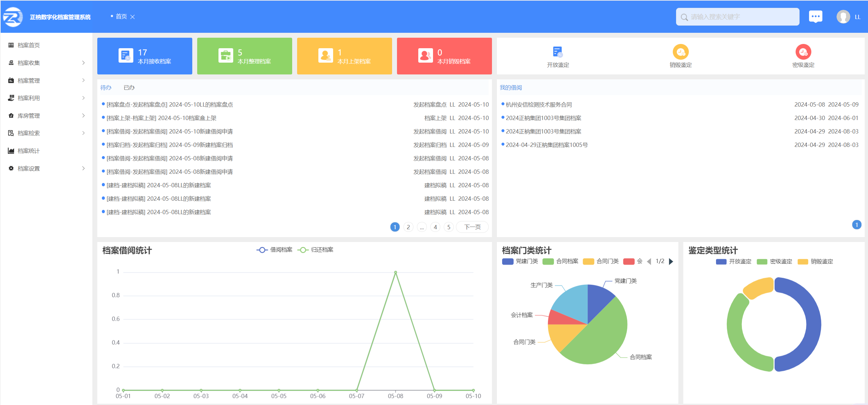868x405 pixels.
Task: Click 档案首页 sidebar icon
Action: point(11,45)
